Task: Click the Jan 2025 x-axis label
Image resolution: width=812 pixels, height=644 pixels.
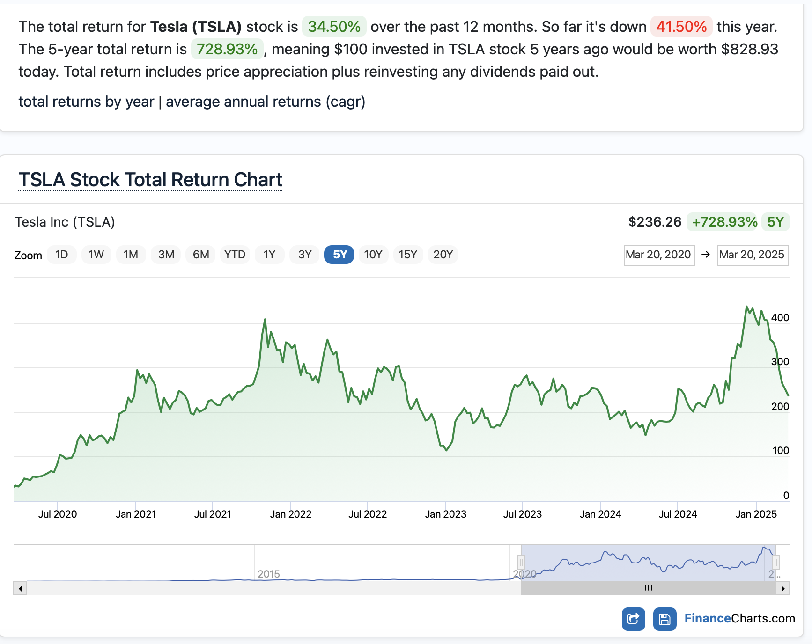Action: click(756, 514)
